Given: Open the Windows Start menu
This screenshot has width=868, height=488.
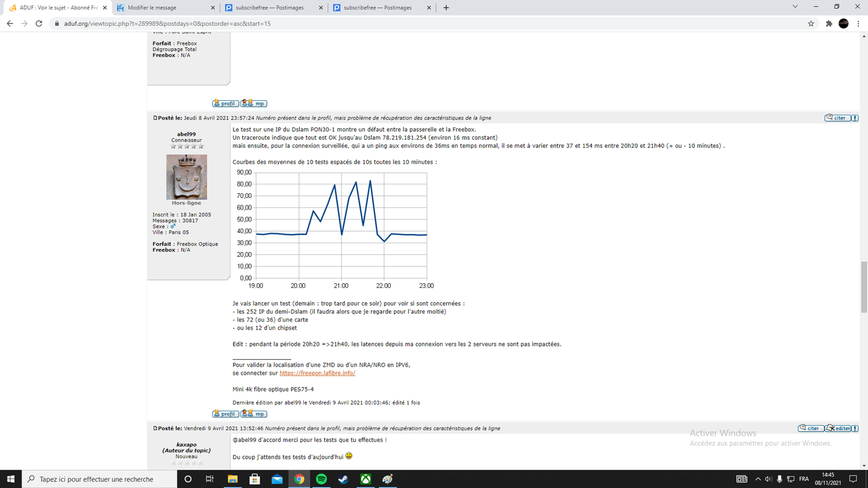Looking at the screenshot, I should pos(11,479).
